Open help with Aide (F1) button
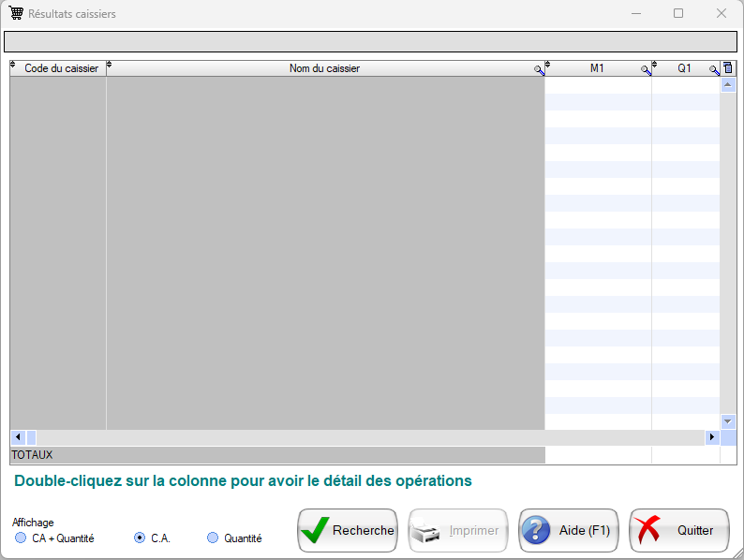The height and width of the screenshot is (560, 744). click(569, 530)
